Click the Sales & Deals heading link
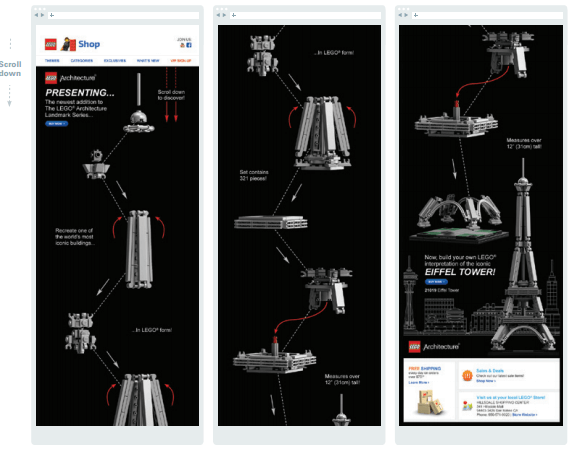 (x=490, y=370)
